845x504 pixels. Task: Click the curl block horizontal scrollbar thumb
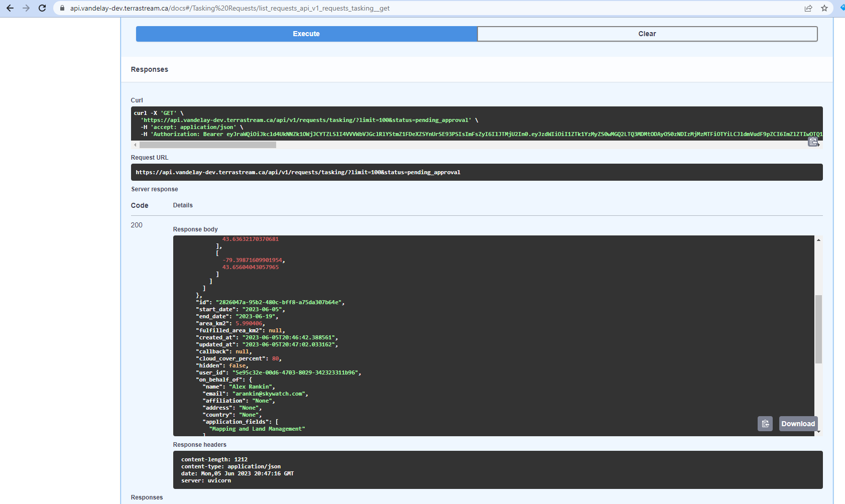point(208,145)
